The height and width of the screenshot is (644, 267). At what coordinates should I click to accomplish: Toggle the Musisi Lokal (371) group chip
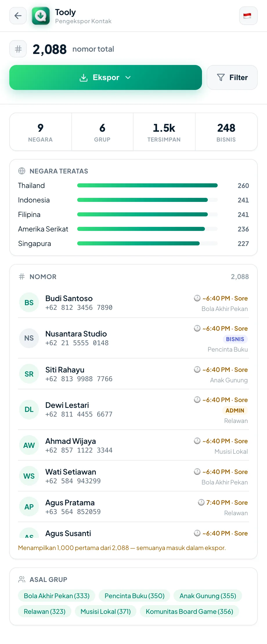pyautogui.click(x=106, y=611)
